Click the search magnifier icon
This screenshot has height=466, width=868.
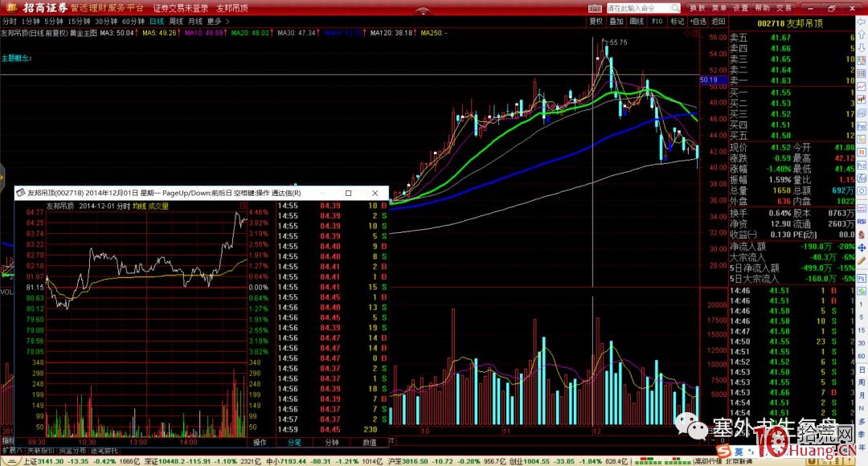point(675,8)
